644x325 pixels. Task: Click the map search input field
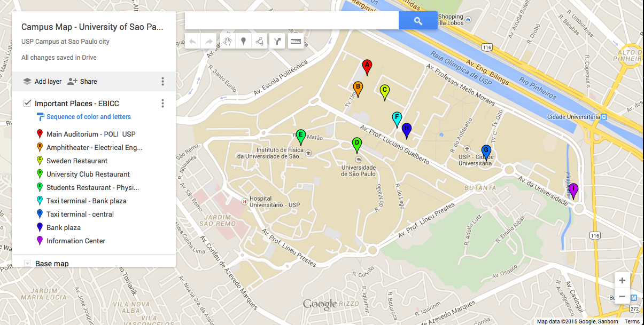(x=292, y=21)
